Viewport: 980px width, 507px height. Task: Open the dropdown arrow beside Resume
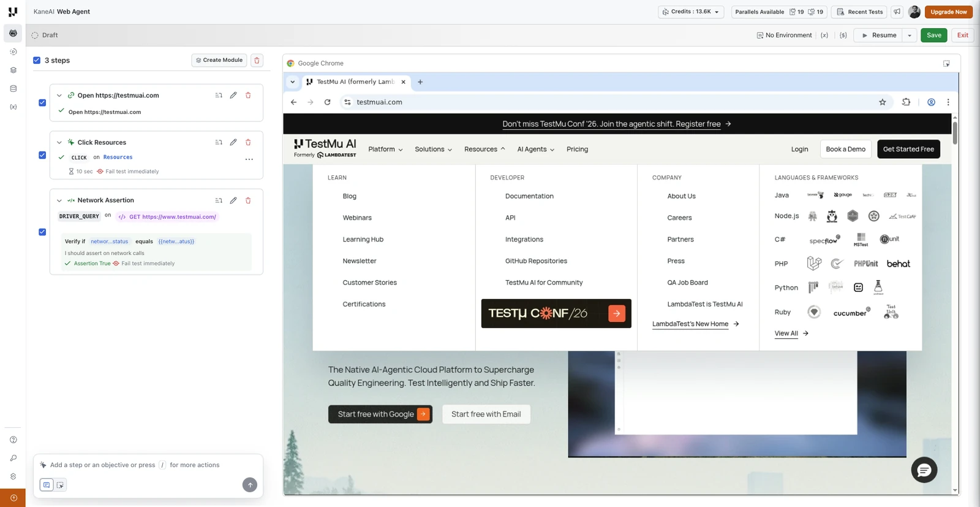coord(910,36)
